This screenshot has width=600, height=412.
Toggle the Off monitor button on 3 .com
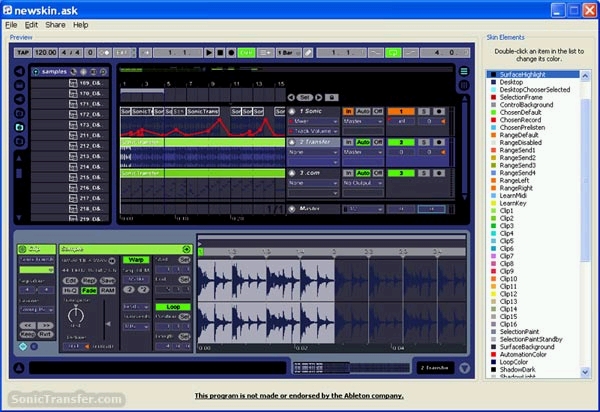coord(378,173)
